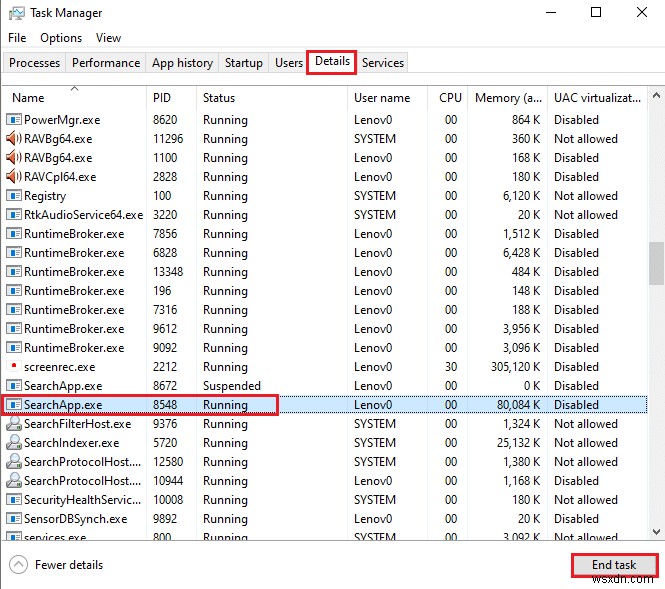Viewport: 665px width, 589px height.
Task: Click icon of RuntimeBroker.exe PID 9092
Action: pos(14,348)
